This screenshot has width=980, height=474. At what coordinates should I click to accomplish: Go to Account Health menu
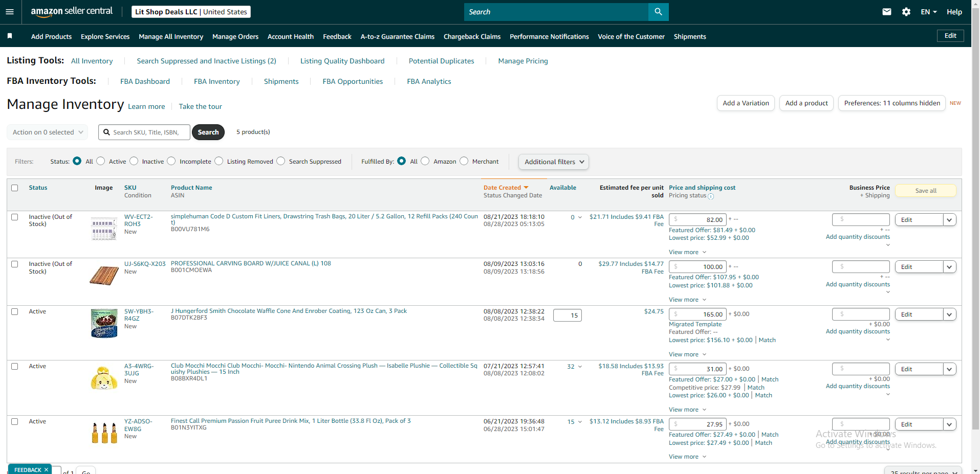(291, 36)
